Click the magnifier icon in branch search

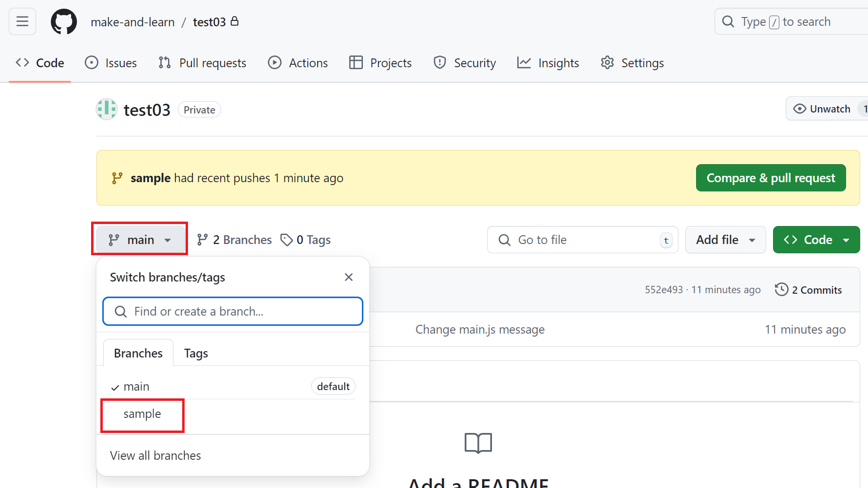coord(121,312)
